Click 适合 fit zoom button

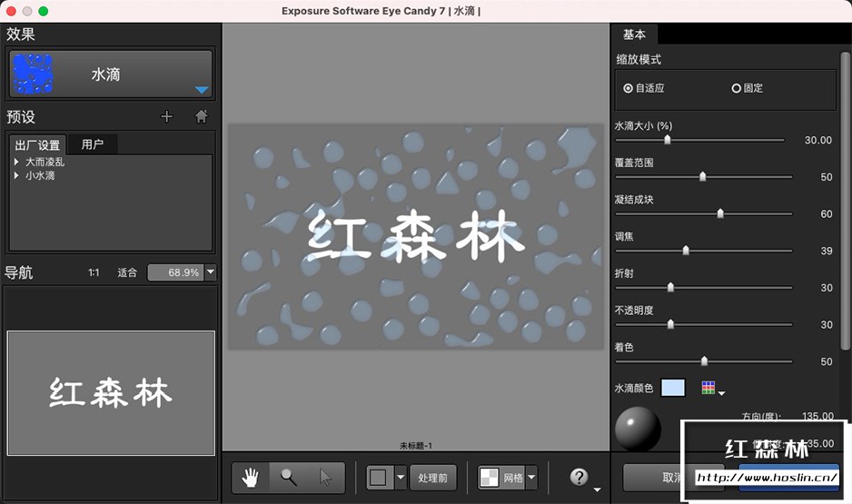(127, 272)
